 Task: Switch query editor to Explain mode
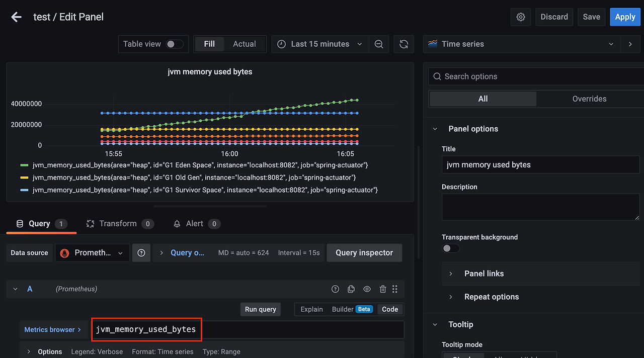(x=311, y=309)
